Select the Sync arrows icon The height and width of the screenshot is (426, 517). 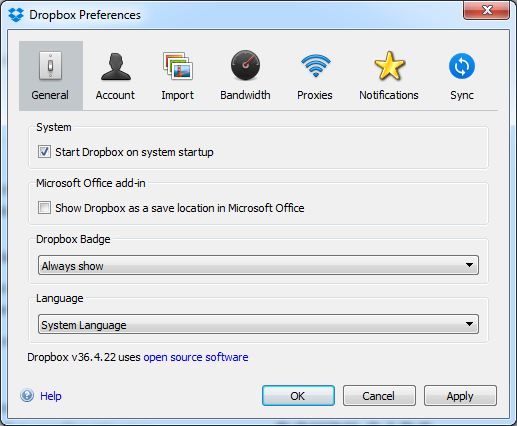(x=462, y=66)
